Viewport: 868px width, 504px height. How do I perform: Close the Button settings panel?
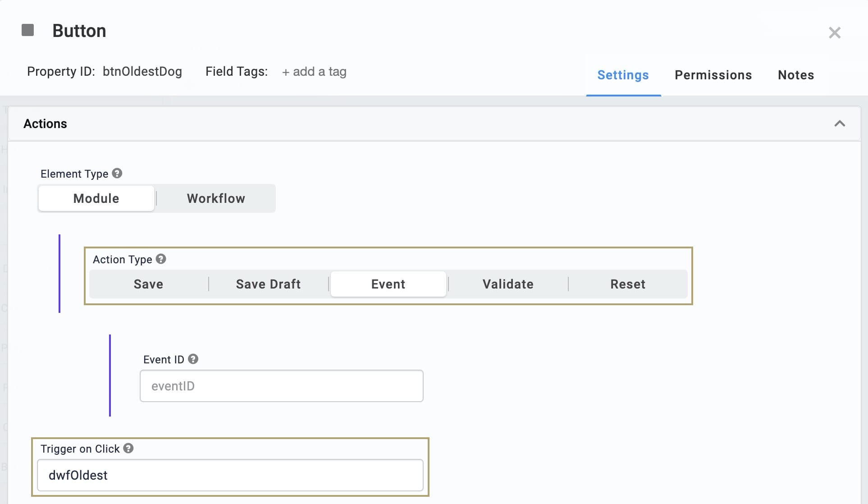[835, 32]
